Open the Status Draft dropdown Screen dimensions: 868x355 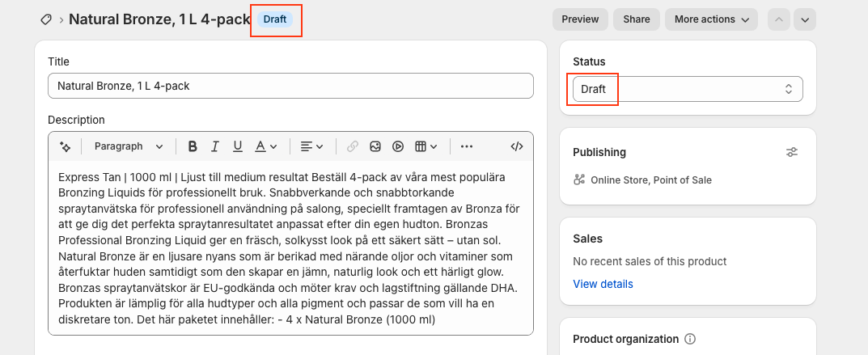pyautogui.click(x=688, y=89)
